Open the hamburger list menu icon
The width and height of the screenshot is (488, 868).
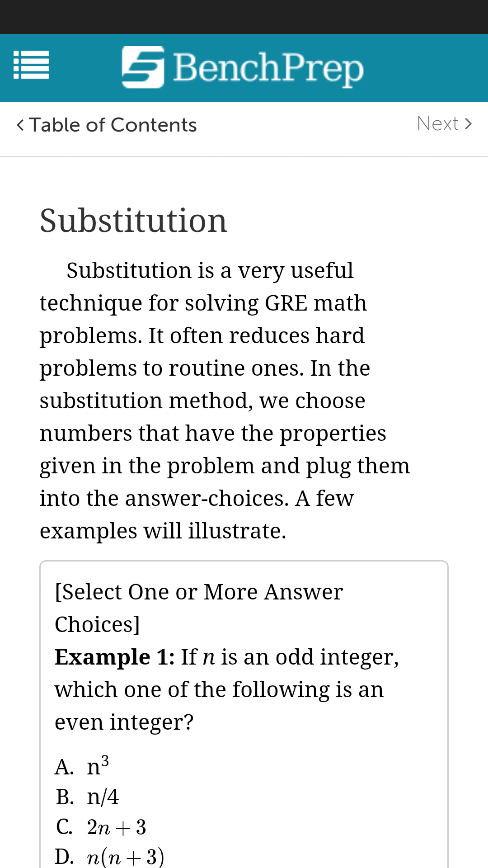(x=31, y=65)
